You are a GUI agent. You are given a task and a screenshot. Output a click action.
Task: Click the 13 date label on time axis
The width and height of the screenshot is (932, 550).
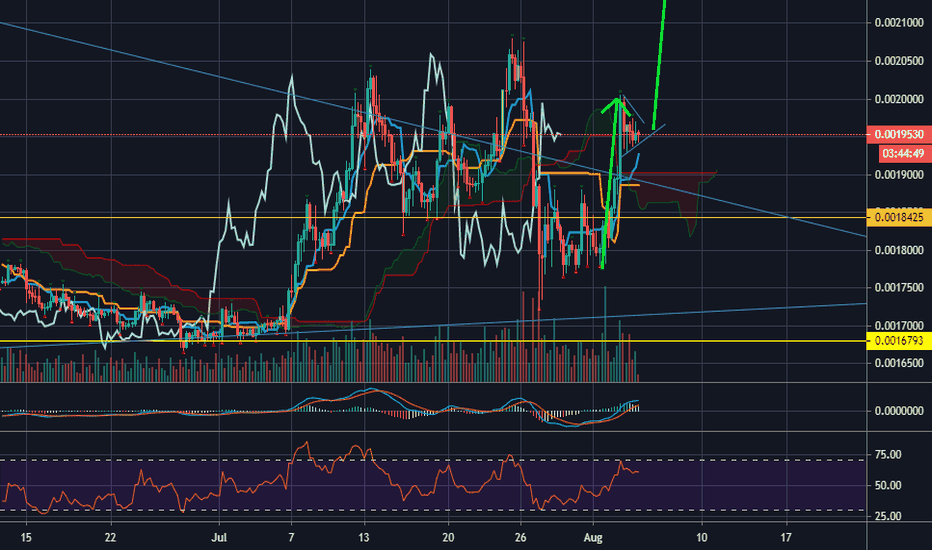click(363, 538)
